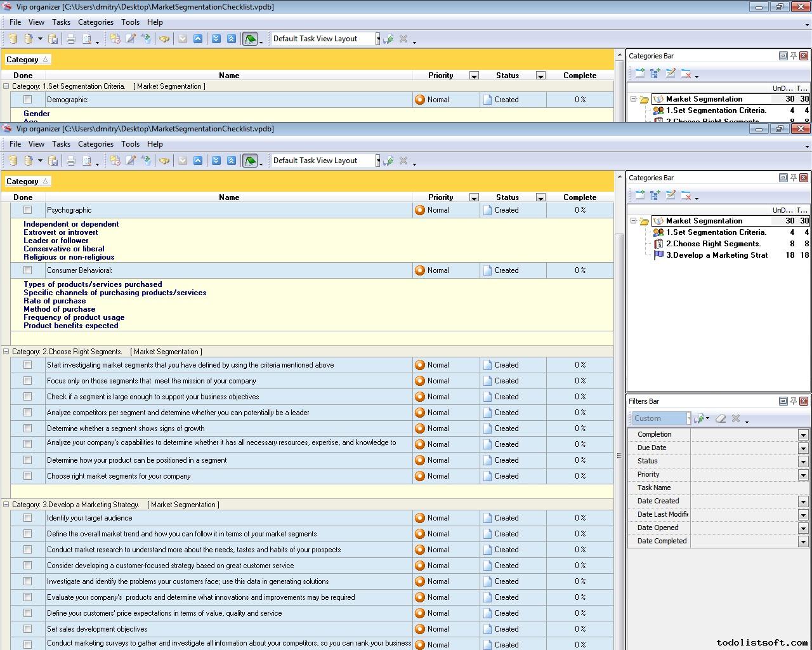The height and width of the screenshot is (650, 812).
Task: Click the orange priority icon for Psychographic task
Action: tap(419, 210)
